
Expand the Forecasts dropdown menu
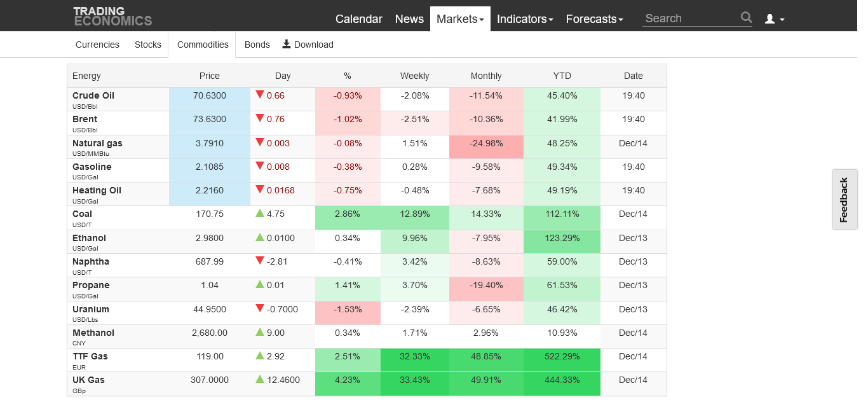point(594,19)
